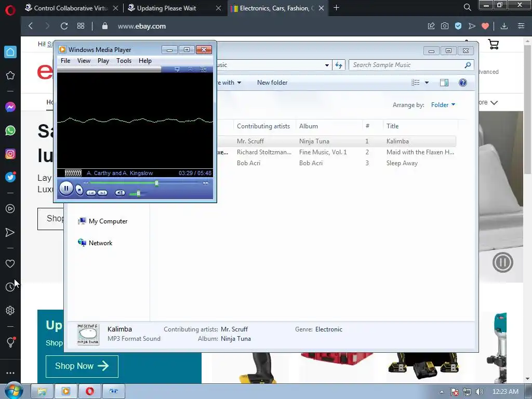Open the Tools menu in Media Player
The image size is (532, 399).
(x=124, y=61)
